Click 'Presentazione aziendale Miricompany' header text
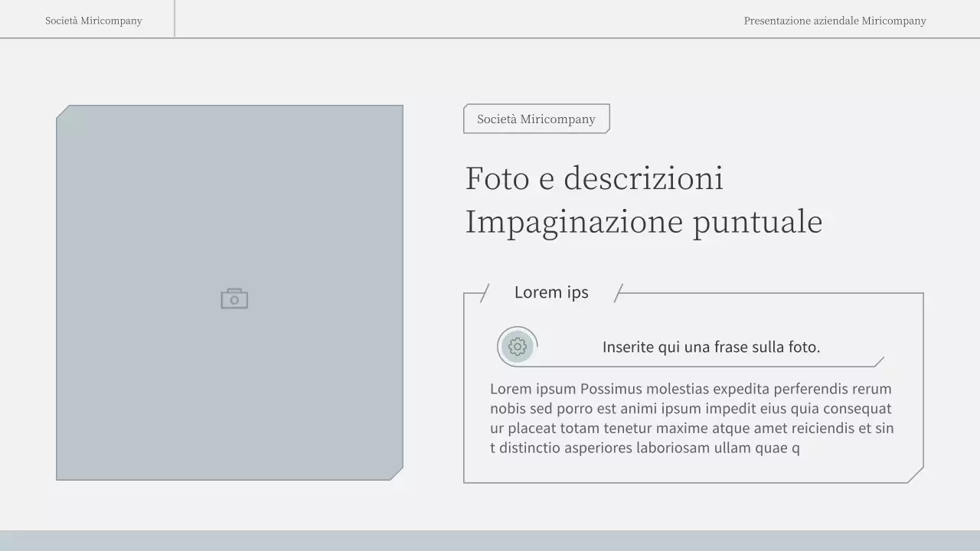 tap(835, 21)
